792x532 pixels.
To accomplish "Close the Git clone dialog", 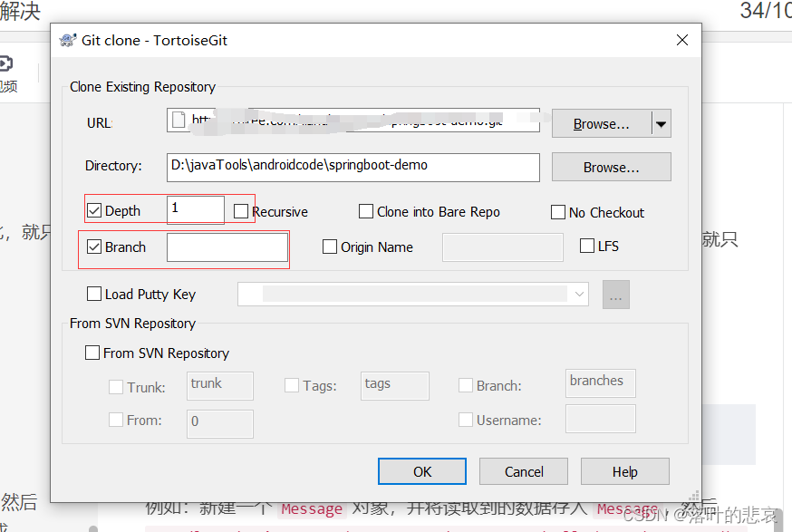I will pos(681,40).
